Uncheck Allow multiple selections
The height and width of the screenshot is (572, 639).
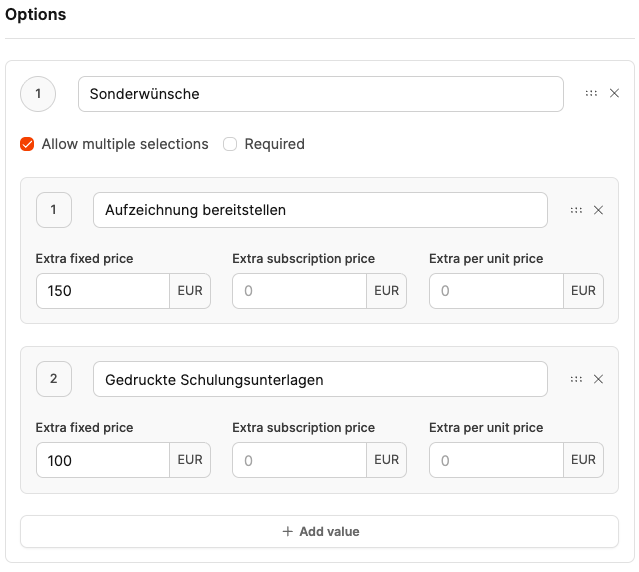(27, 144)
